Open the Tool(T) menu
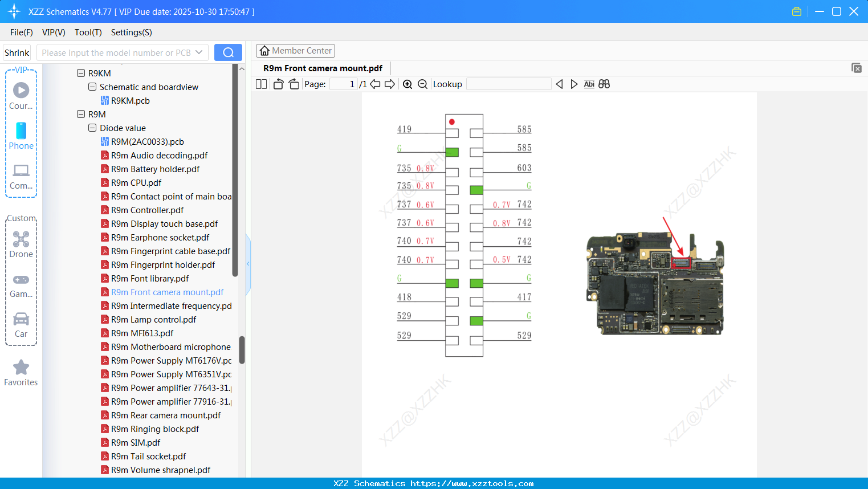The width and height of the screenshot is (868, 489). point(88,32)
